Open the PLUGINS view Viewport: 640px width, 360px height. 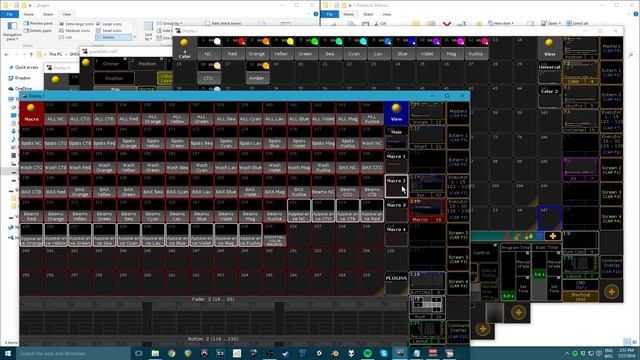[x=396, y=284]
